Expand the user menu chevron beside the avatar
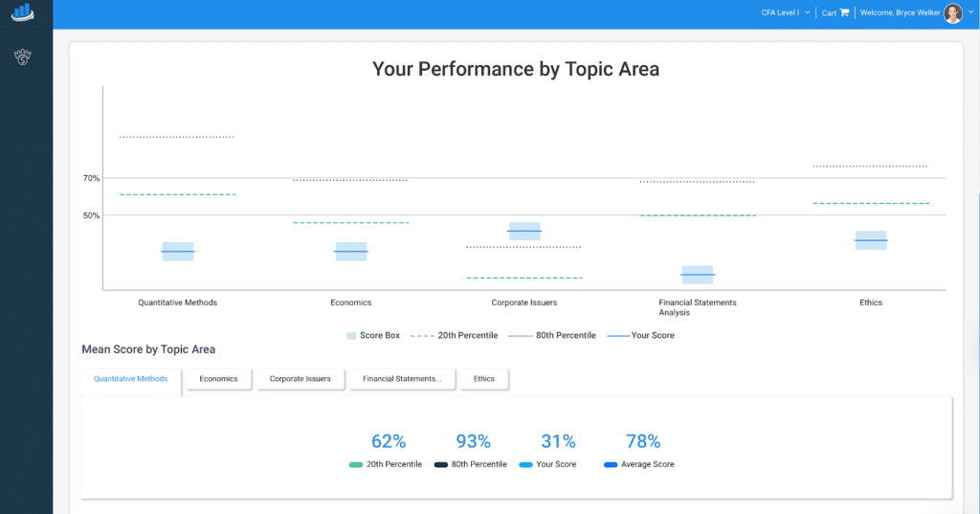Viewport: 980px width, 514px height. [970, 13]
